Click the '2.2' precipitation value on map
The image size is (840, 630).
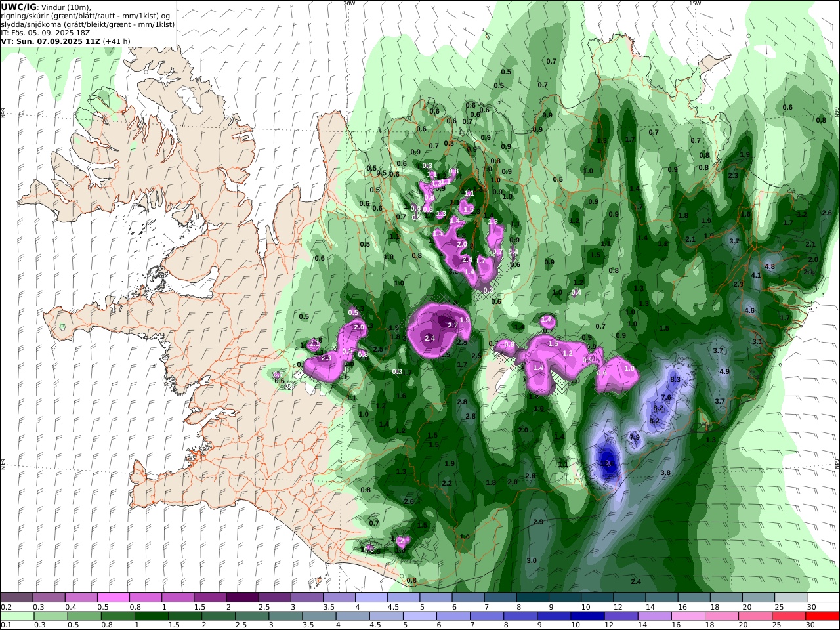pyautogui.click(x=447, y=483)
